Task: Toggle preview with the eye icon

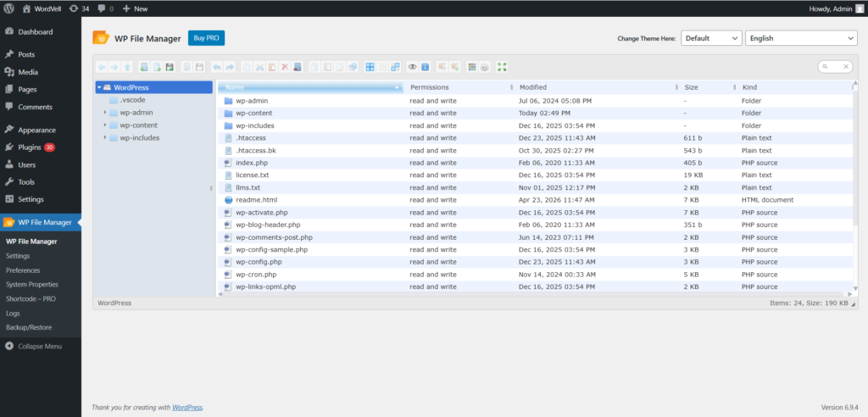Action: [413, 67]
